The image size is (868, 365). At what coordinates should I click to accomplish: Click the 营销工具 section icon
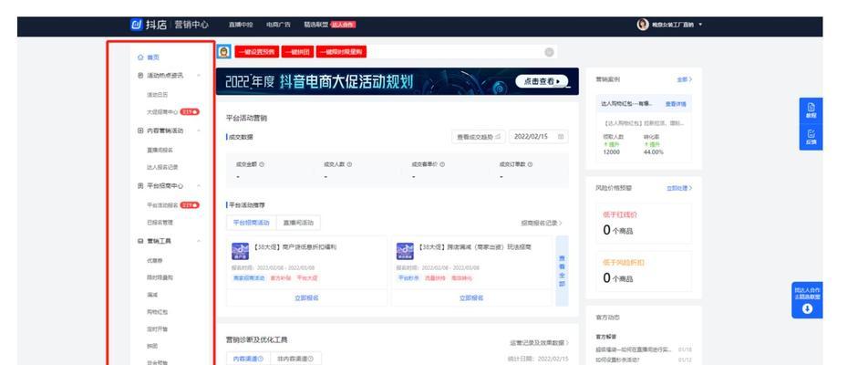pos(140,242)
